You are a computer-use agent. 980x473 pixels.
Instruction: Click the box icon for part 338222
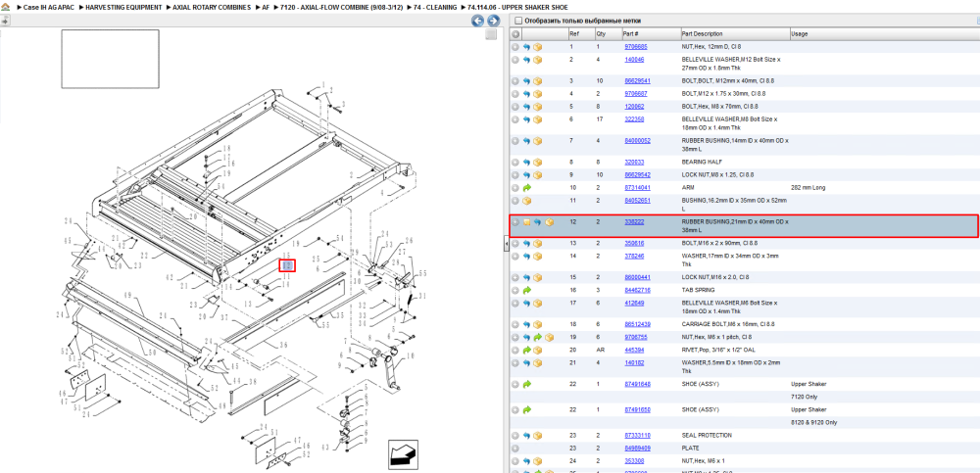click(x=549, y=222)
